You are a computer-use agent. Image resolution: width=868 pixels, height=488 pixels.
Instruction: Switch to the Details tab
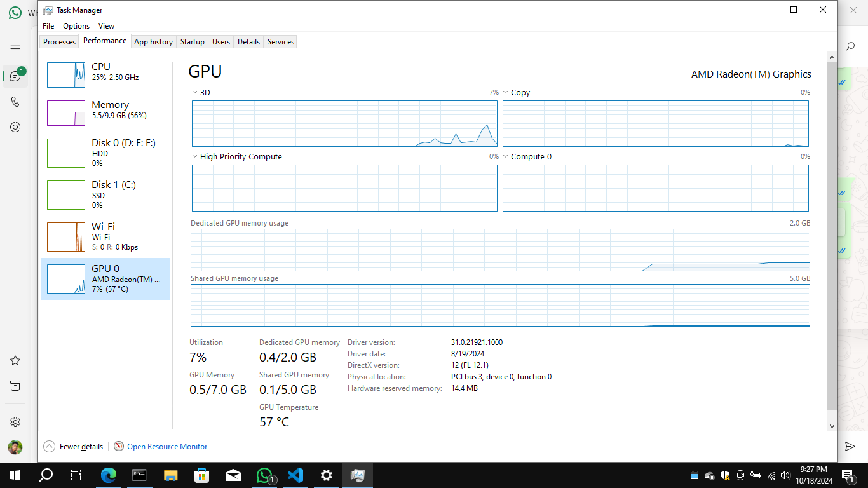point(248,41)
